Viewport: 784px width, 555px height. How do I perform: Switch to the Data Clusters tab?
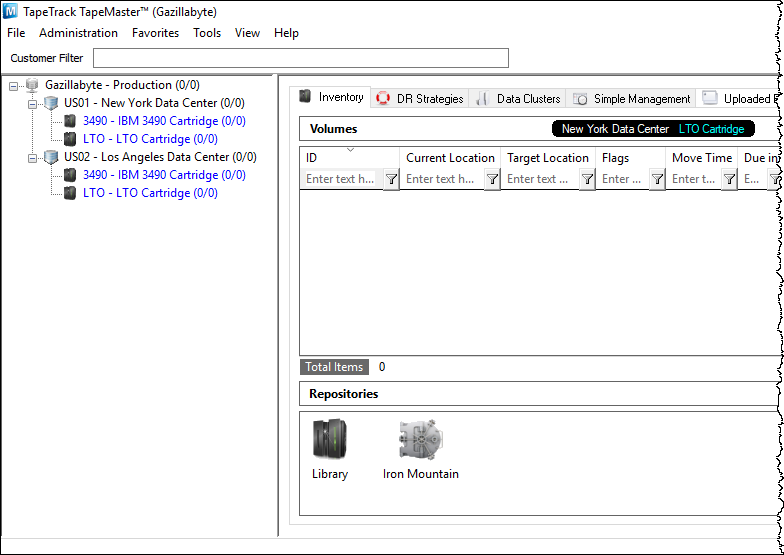tap(518, 98)
